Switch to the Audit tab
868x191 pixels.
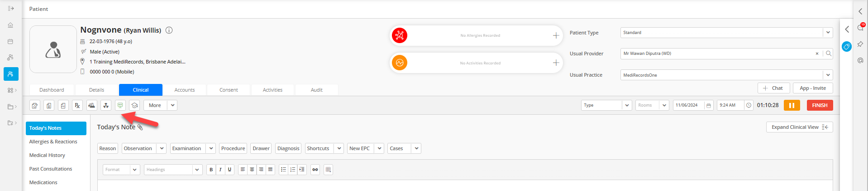pos(317,90)
